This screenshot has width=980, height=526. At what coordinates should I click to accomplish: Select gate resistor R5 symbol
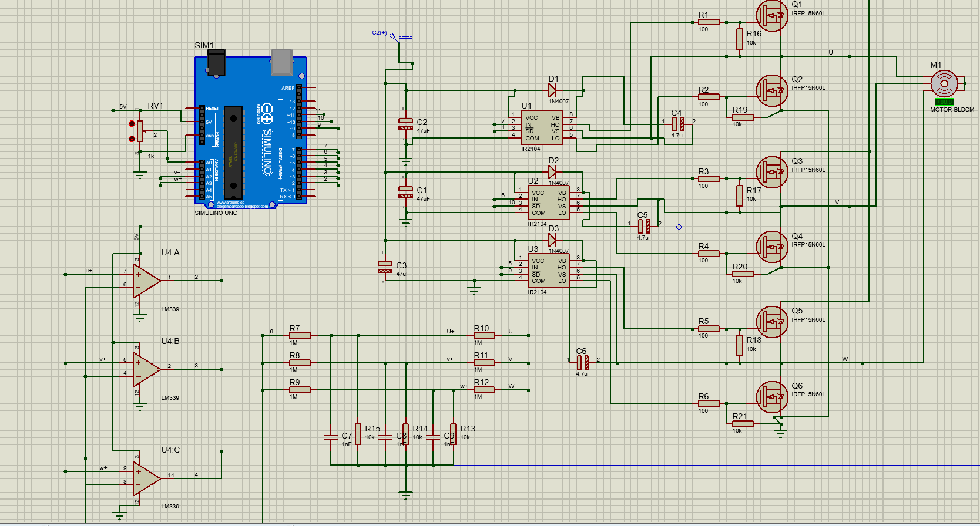(x=709, y=329)
